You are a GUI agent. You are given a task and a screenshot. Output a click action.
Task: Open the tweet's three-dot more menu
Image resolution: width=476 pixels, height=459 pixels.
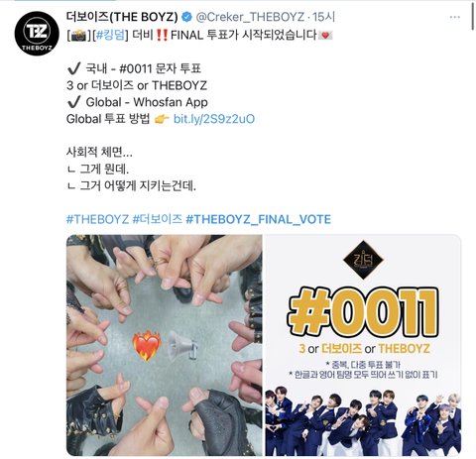click(455, 17)
